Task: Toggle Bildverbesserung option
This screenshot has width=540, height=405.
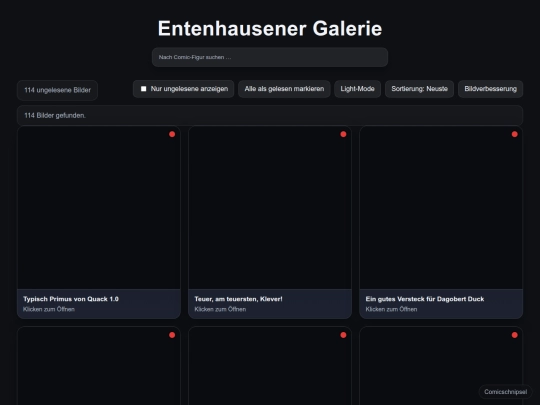Action: pyautogui.click(x=490, y=89)
